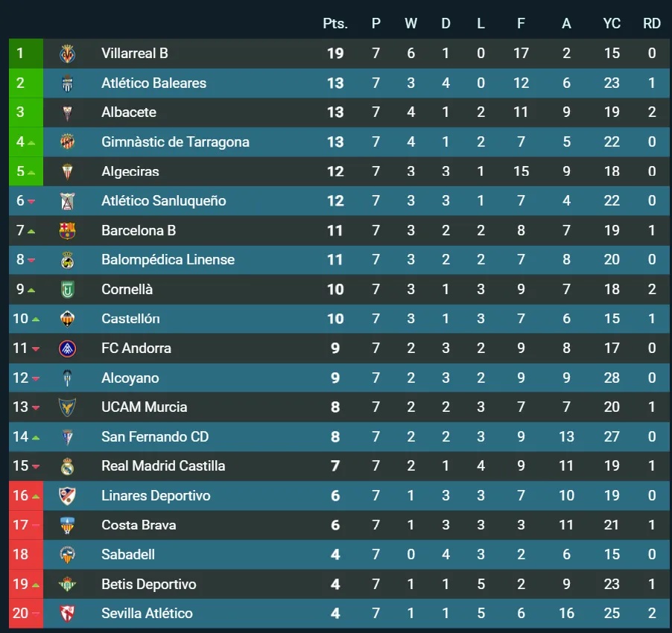The width and height of the screenshot is (672, 633).
Task: Click the Betis Deportivo club crest
Action: 68,584
